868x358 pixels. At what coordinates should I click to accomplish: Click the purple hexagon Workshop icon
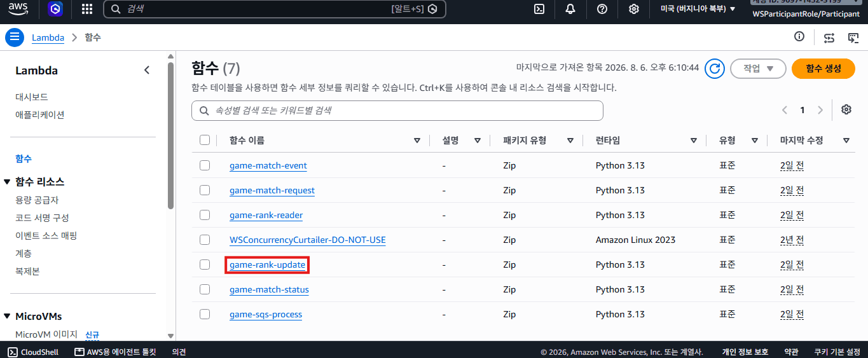click(55, 9)
